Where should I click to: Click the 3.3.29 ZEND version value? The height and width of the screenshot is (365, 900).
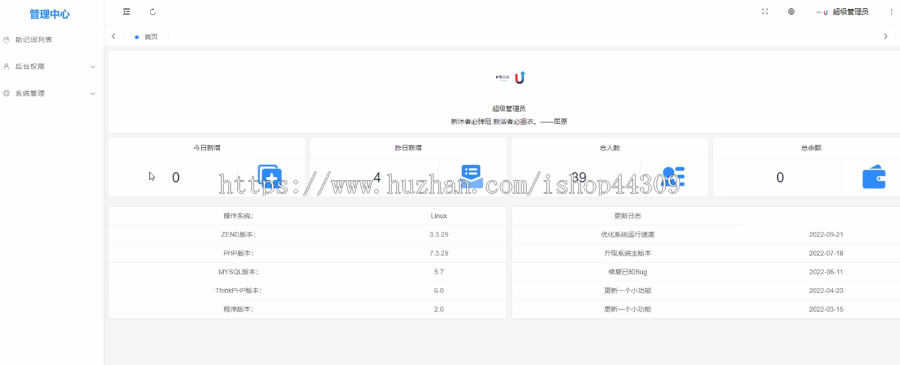click(439, 235)
